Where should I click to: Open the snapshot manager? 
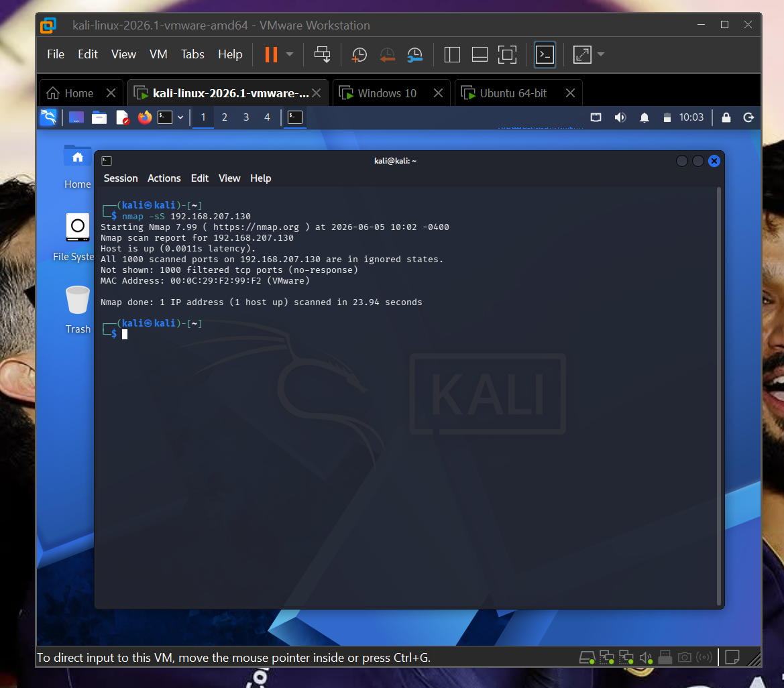coord(414,54)
